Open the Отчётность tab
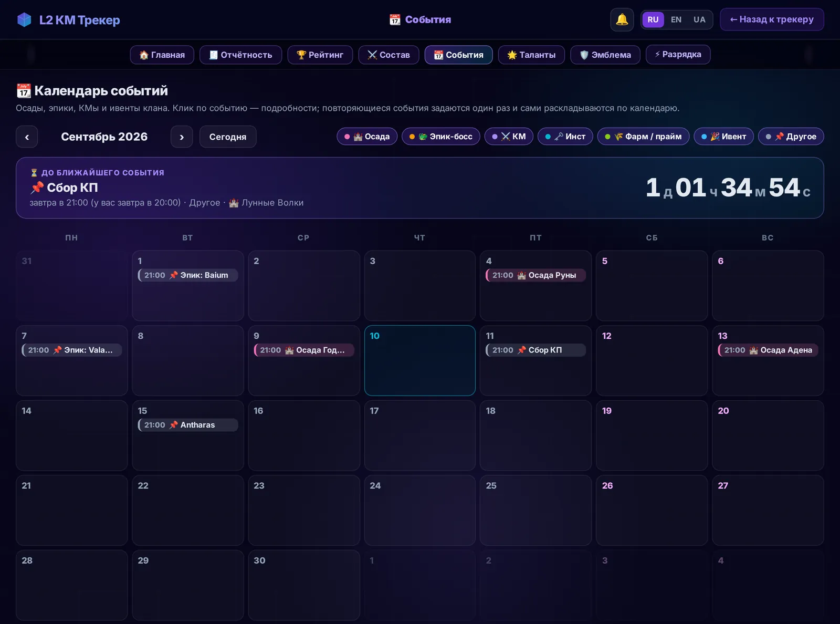 point(240,55)
